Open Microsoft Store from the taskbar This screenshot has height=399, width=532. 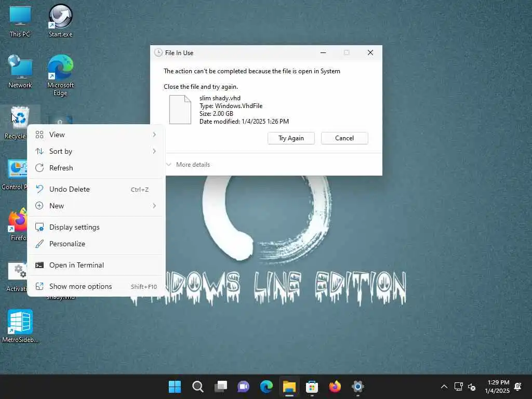pyautogui.click(x=312, y=387)
